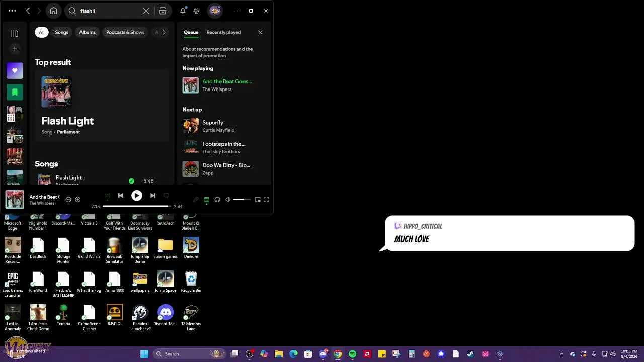Open Zapp artist link in queue

[x=208, y=173]
